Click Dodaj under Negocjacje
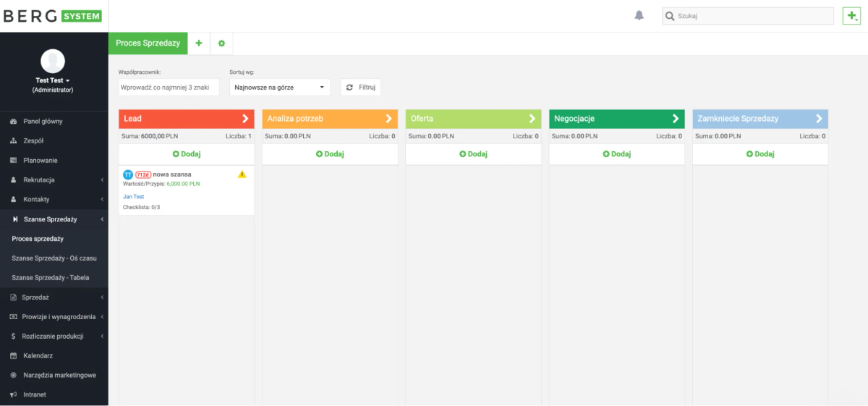The image size is (868, 406). tap(617, 154)
